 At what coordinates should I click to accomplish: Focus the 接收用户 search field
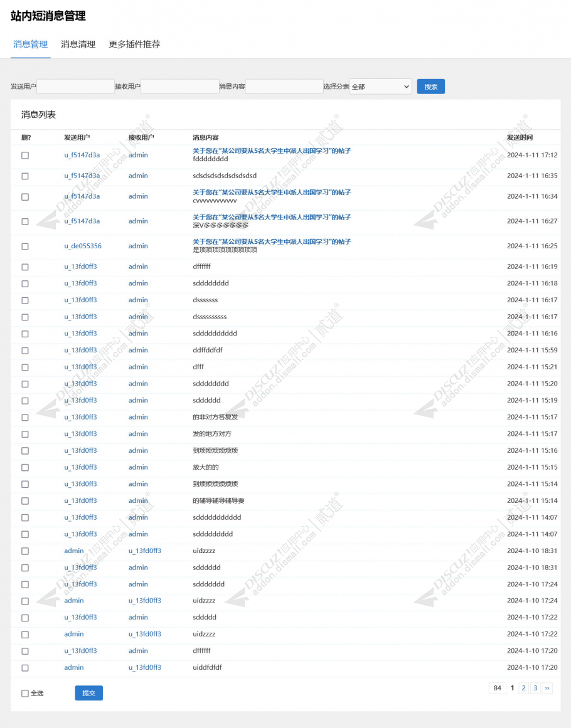[x=180, y=87]
